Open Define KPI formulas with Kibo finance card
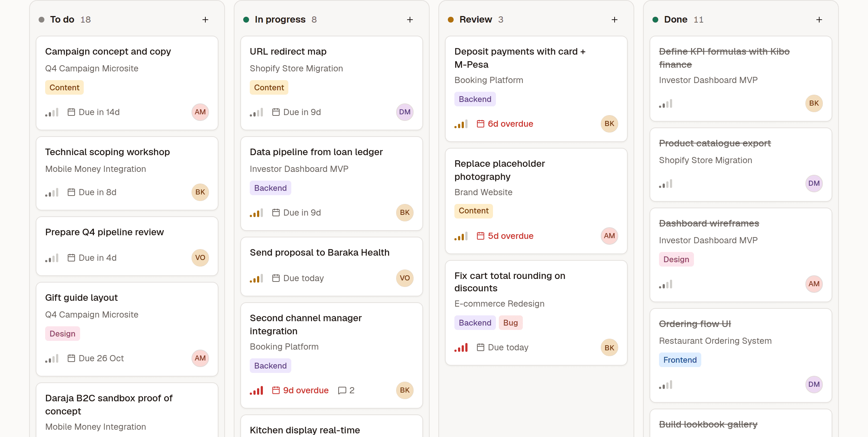The image size is (868, 437). point(741,79)
